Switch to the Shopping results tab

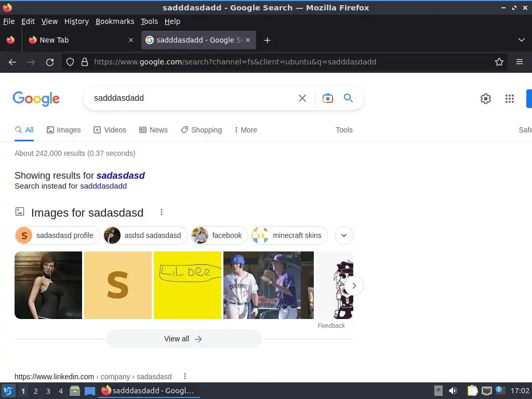[201, 130]
